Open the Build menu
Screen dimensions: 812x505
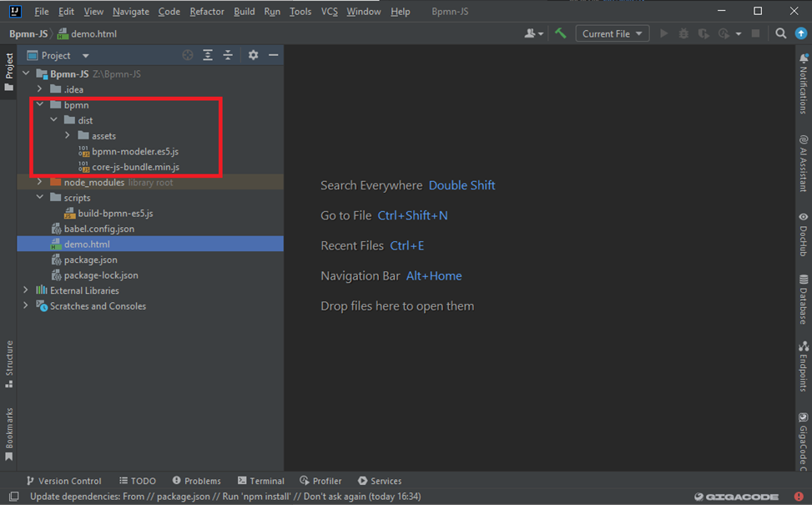point(244,12)
